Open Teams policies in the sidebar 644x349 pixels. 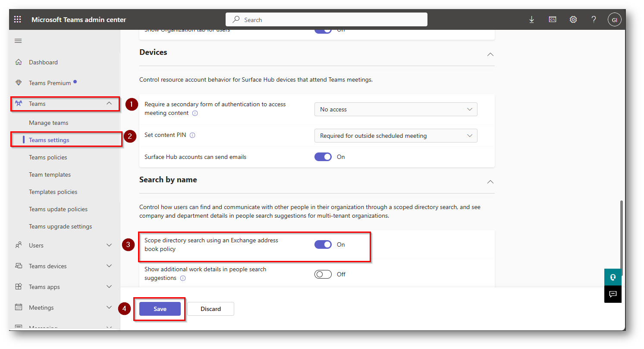48,157
